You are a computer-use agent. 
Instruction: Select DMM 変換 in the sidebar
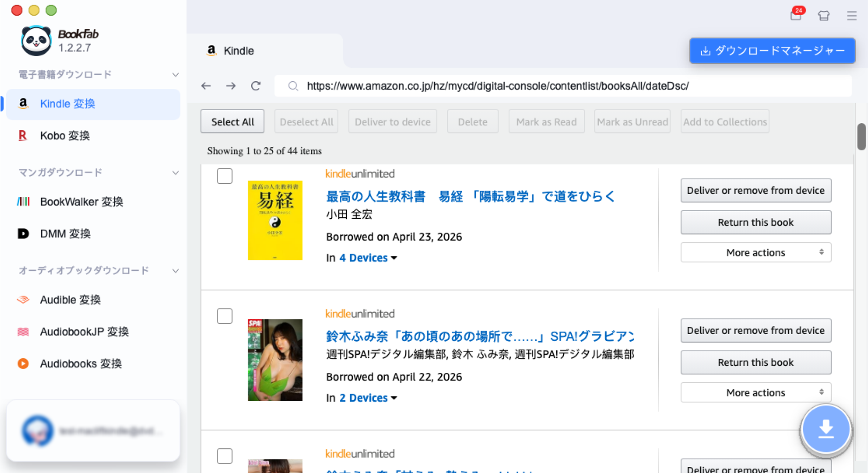(x=93, y=233)
